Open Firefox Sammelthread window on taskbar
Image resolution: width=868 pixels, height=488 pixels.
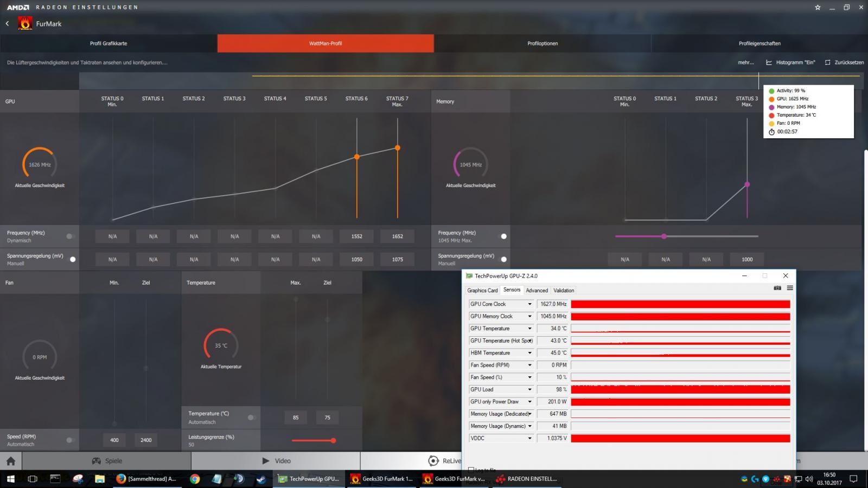click(146, 479)
